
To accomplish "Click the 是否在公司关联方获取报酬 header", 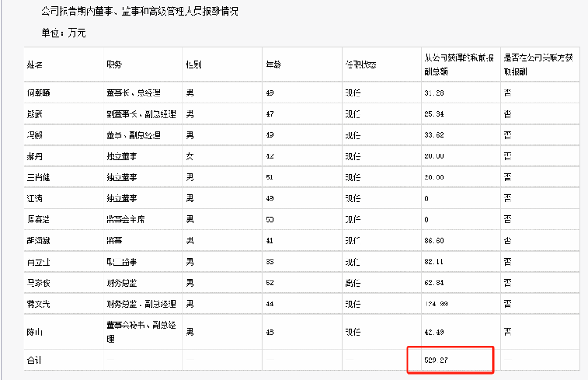I will tap(539, 64).
